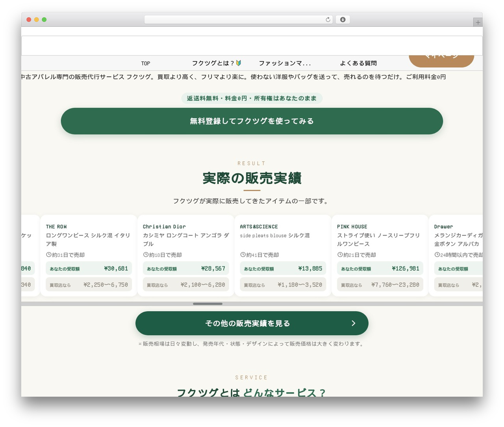The width and height of the screenshot is (504, 427).
Task: Open the browser downloads button
Action: [x=343, y=20]
